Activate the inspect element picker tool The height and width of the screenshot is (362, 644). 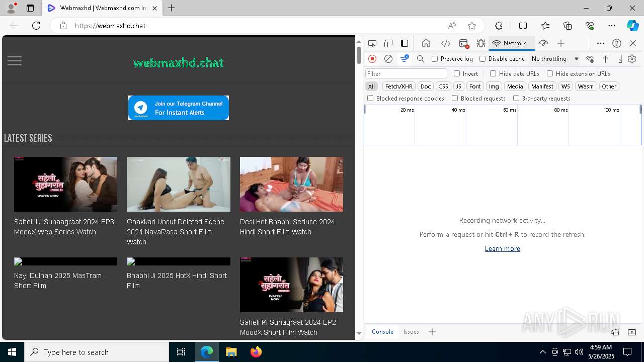(x=372, y=43)
